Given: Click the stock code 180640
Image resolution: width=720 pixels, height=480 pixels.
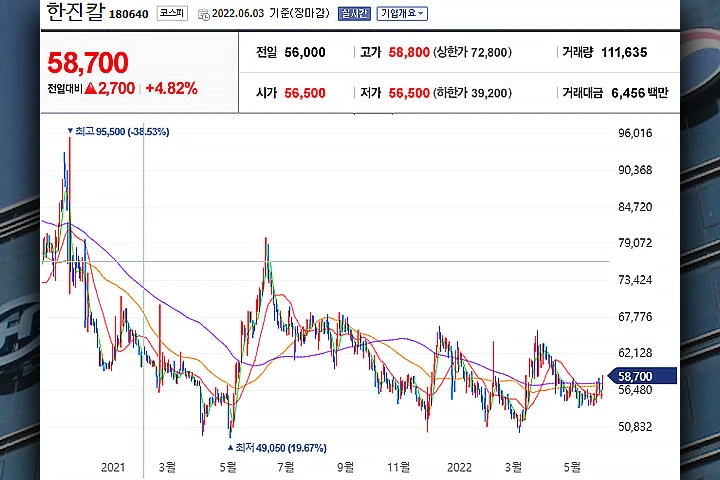Looking at the screenshot, I should pyautogui.click(x=129, y=14).
